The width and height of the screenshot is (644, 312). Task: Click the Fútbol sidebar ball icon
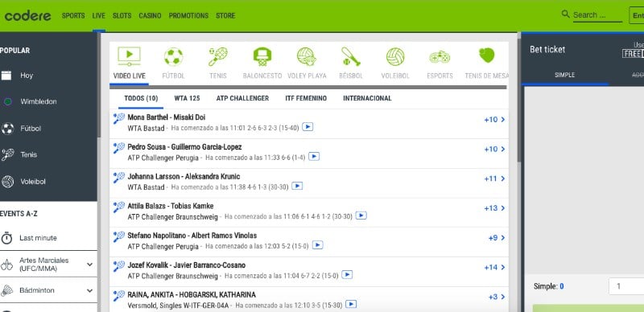click(7, 129)
